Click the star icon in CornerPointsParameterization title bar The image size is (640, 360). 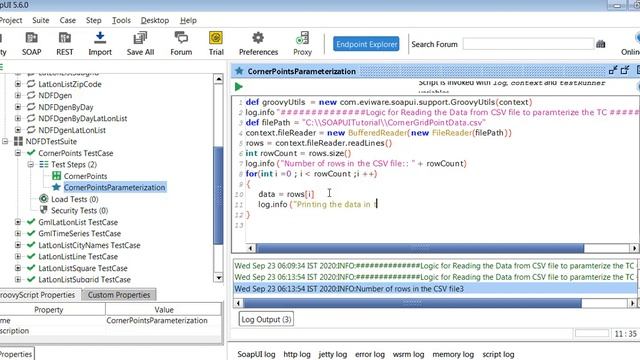point(239,71)
